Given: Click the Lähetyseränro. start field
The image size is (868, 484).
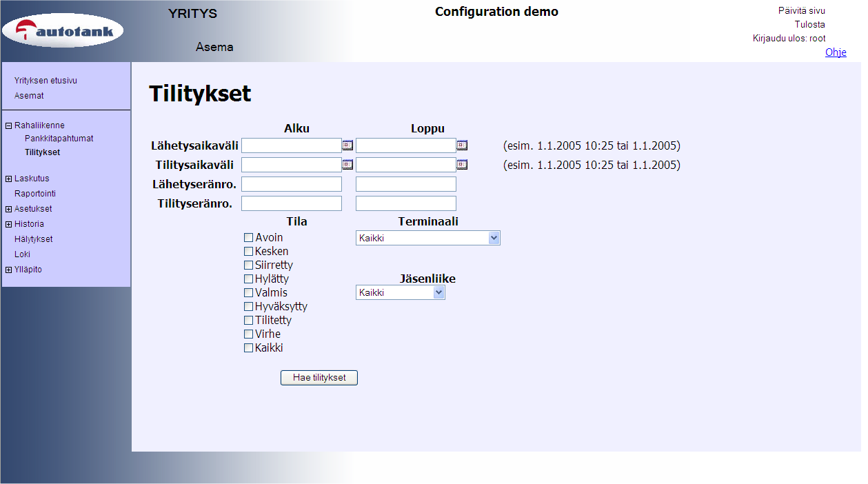Looking at the screenshot, I should [292, 184].
